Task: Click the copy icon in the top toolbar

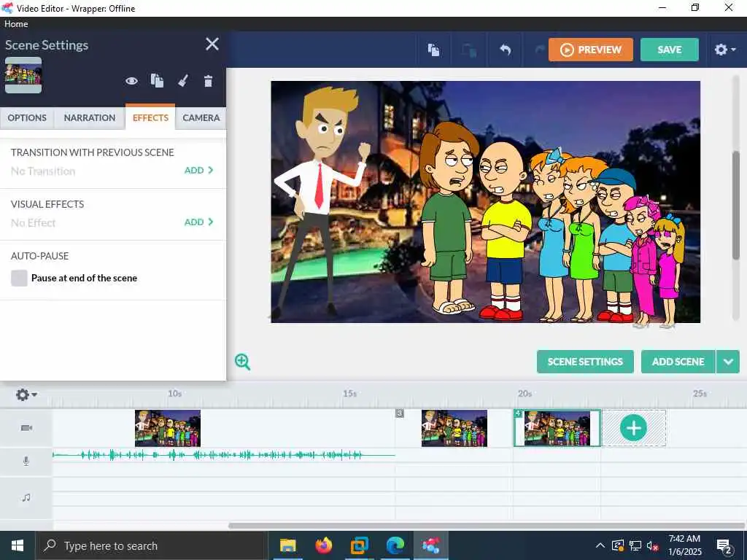Action: 433,50
